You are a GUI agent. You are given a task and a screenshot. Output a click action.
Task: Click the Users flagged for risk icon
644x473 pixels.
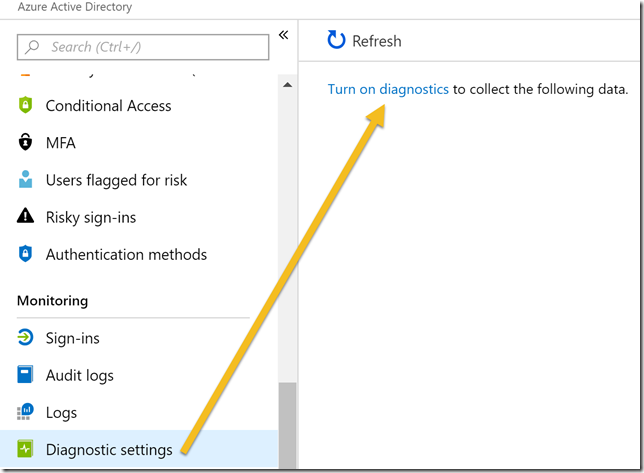pyautogui.click(x=25, y=179)
